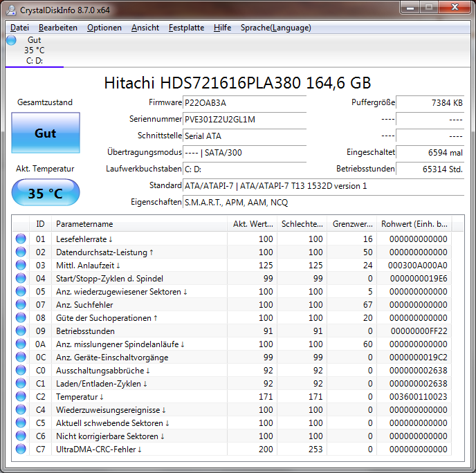The width and height of the screenshot is (476, 473).
Task: Click the CrystalDiskInfo app icon in title bar
Action: [x=11, y=10]
